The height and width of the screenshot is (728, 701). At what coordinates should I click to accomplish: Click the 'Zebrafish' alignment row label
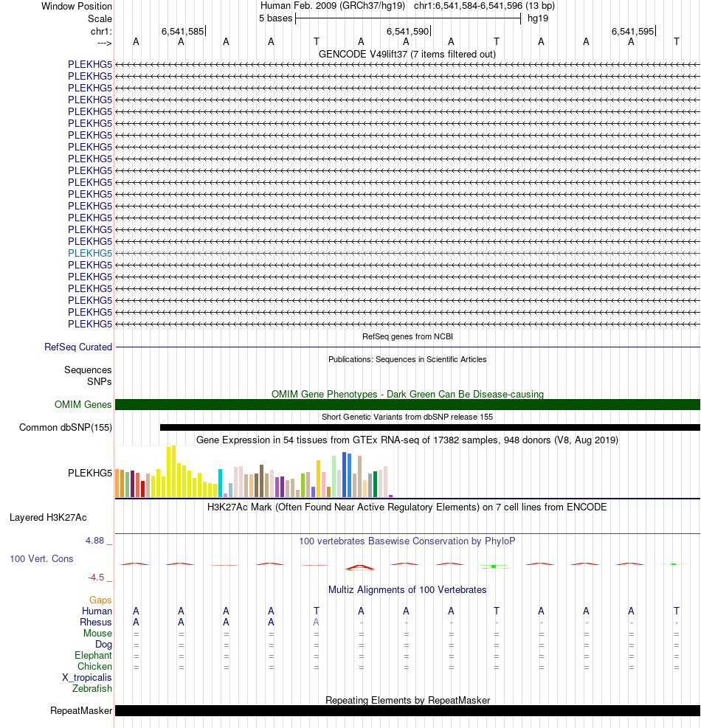pos(92,688)
